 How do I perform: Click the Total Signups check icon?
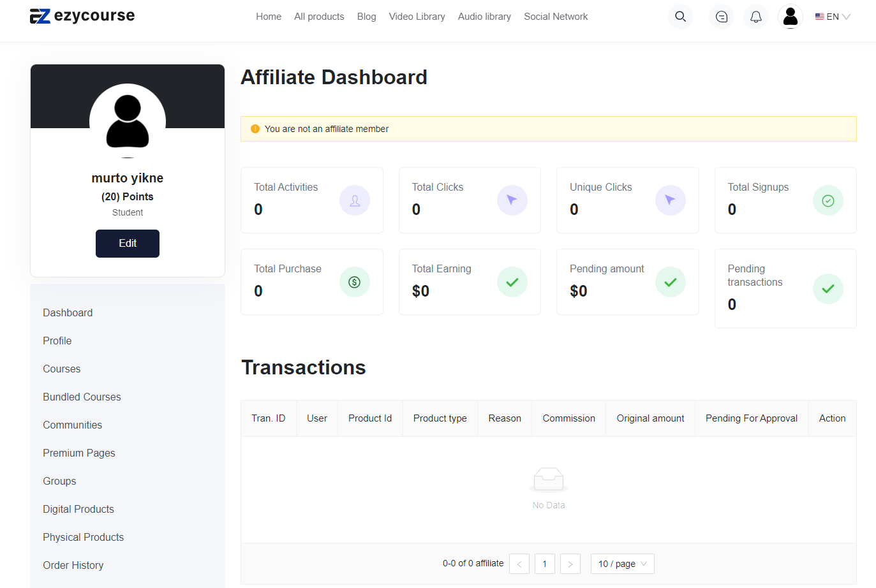[828, 200]
